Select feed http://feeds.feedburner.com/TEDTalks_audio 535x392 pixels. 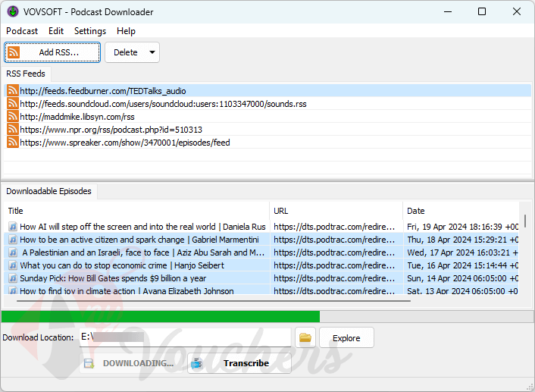coord(267,90)
